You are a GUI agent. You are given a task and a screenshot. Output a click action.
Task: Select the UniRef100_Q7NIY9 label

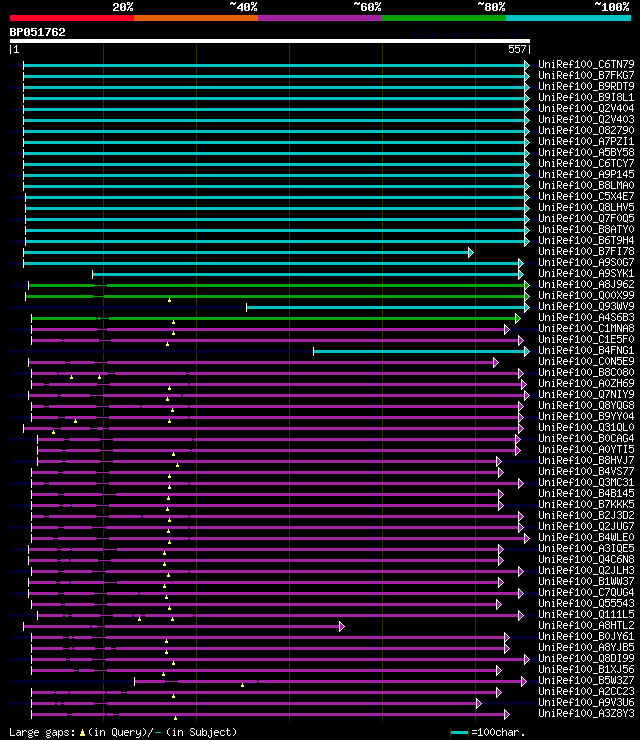[586, 394]
